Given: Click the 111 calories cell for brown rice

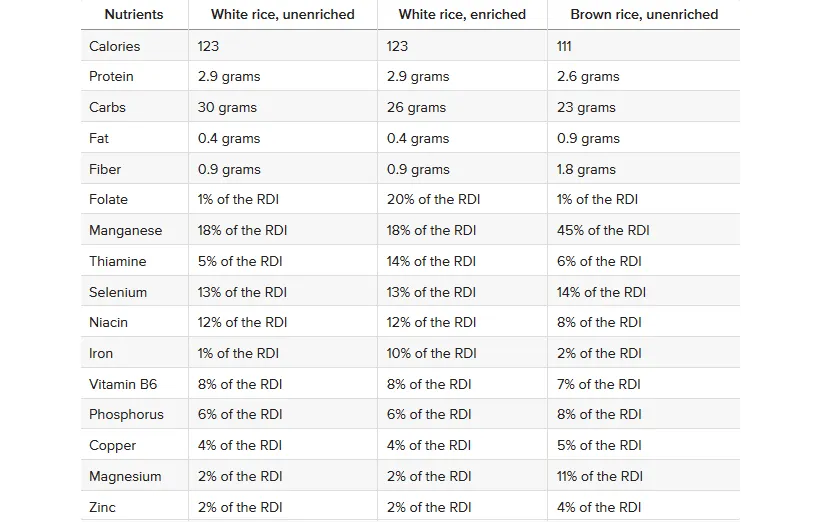Looking at the screenshot, I should click(566, 46).
